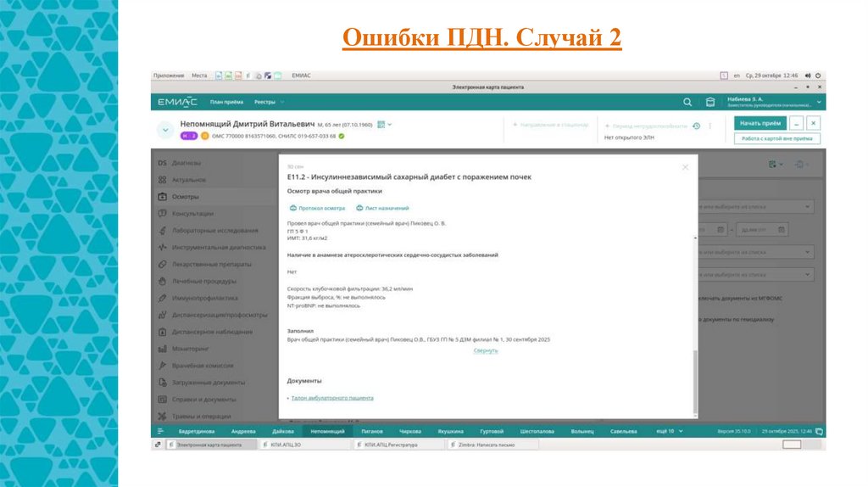Click the patient list icon in bottom bar
868x487 pixels.
pyautogui.click(x=160, y=431)
